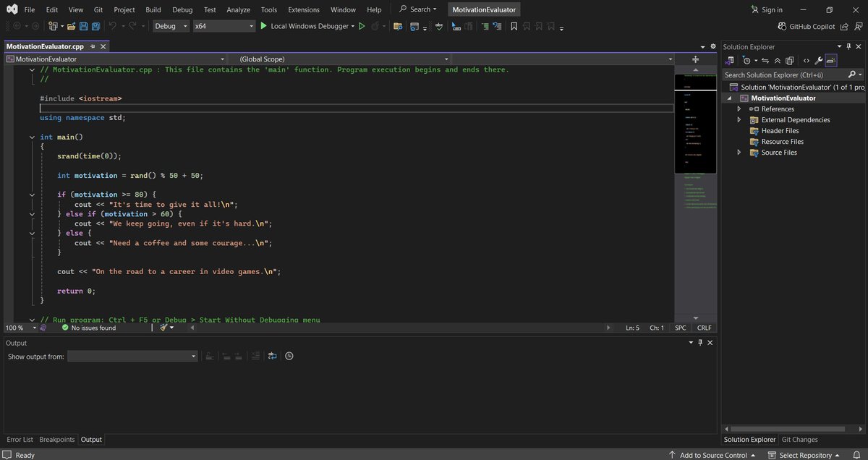Open the Git menu
The height and width of the screenshot is (460, 868).
[98, 10]
